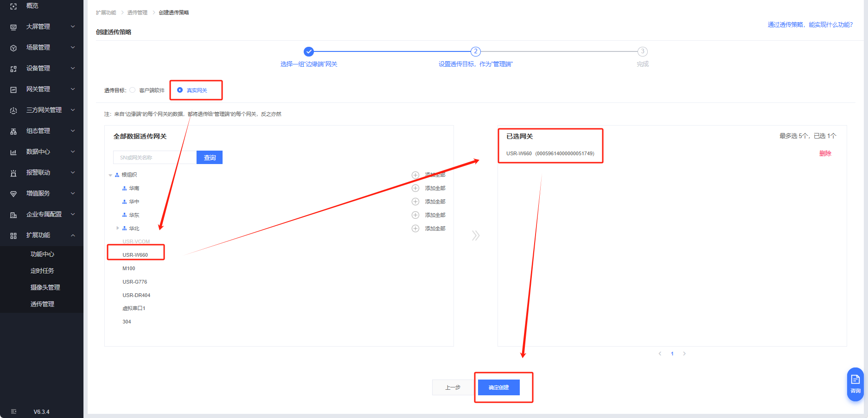Click plus icon to add all 华南

click(x=415, y=188)
